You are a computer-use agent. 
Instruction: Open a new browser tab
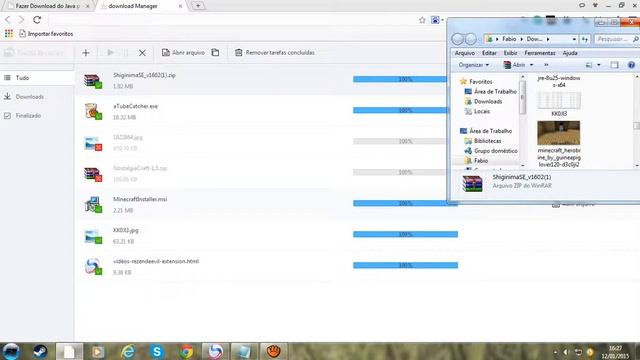[198, 6]
